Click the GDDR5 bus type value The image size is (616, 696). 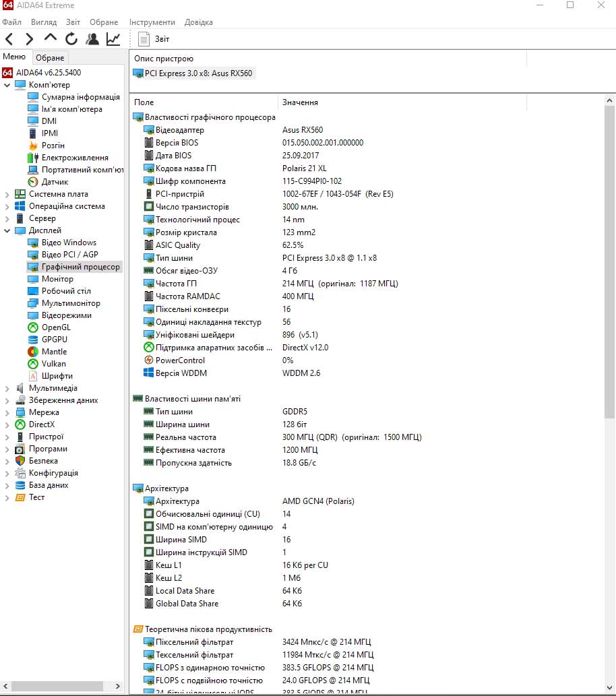pyautogui.click(x=295, y=412)
